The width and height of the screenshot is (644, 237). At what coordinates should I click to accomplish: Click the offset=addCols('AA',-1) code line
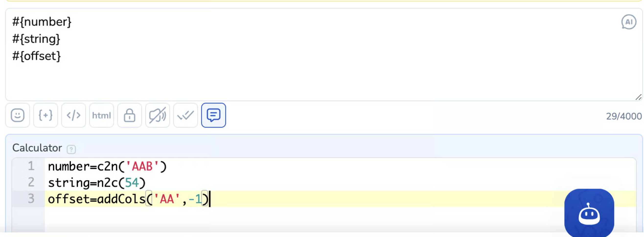(x=127, y=199)
